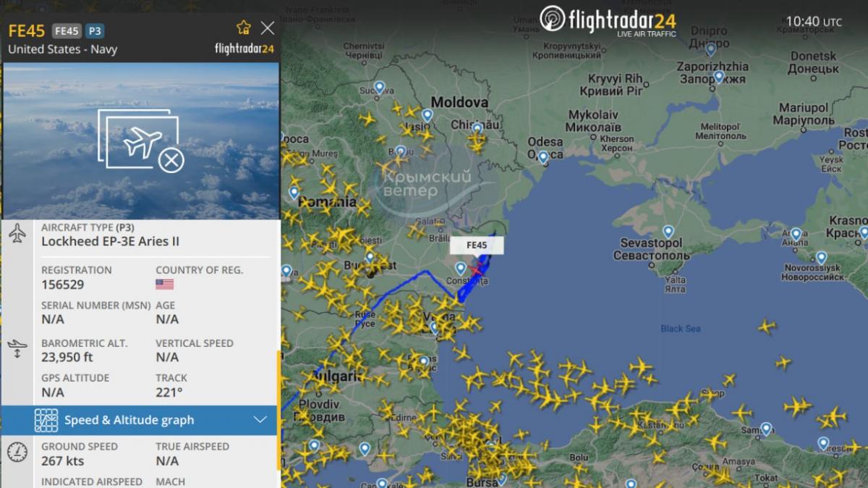
Task: Expand the Speed & Altitude graph section
Action: coord(140,420)
